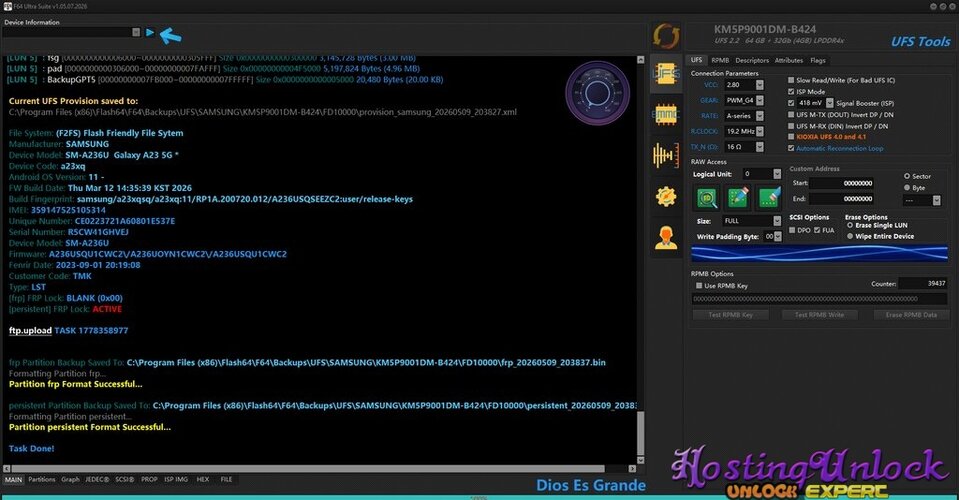Enable UFS M-TX (DOUT) Invert DP/DN
Screen dimensions: 959x500
tap(791, 114)
